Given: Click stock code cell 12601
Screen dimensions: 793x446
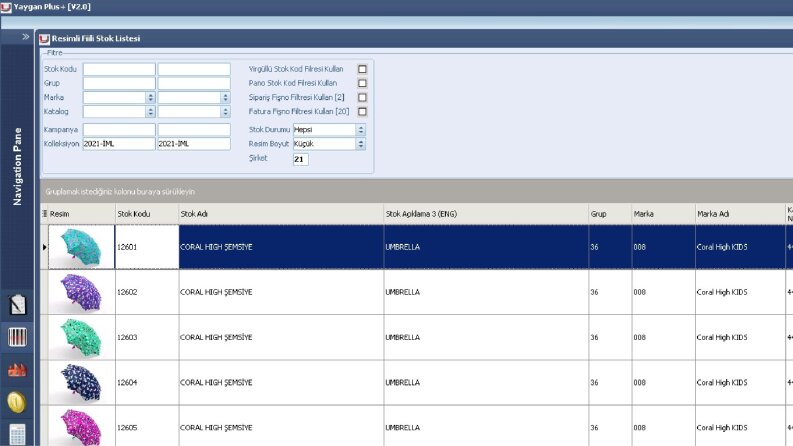Looking at the screenshot, I should click(x=147, y=247).
